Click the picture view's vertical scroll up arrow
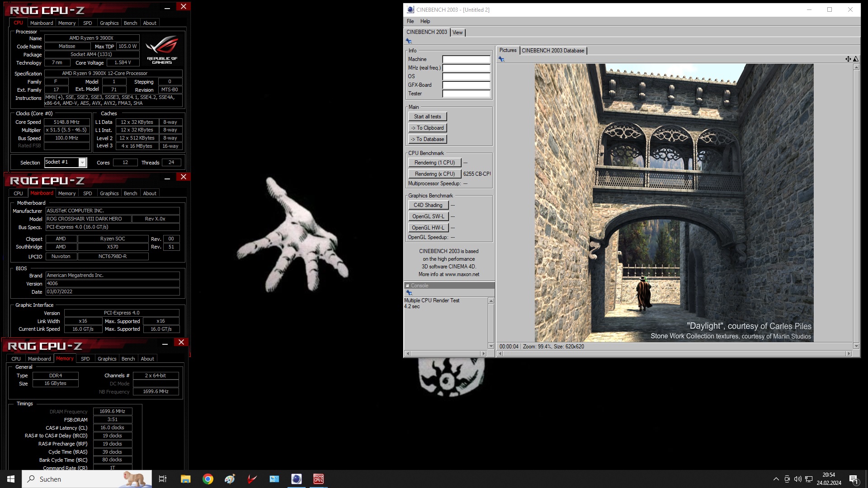The width and height of the screenshot is (868, 488). [x=856, y=67]
